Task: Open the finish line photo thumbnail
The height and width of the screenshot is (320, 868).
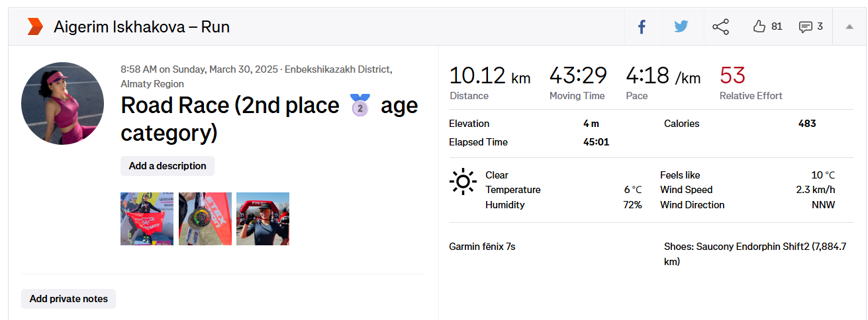Action: 263,219
